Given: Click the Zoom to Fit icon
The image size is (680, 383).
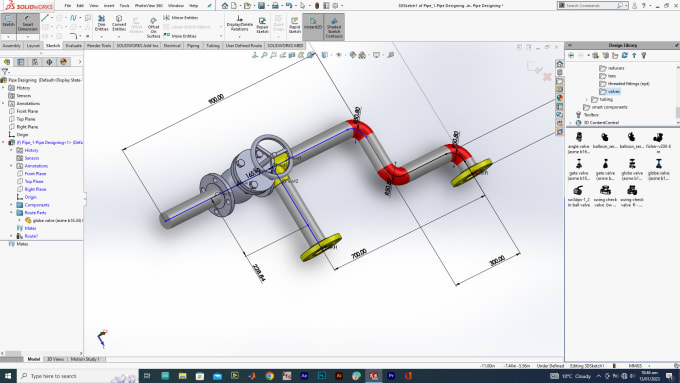Looking at the screenshot, I should tap(264, 55).
